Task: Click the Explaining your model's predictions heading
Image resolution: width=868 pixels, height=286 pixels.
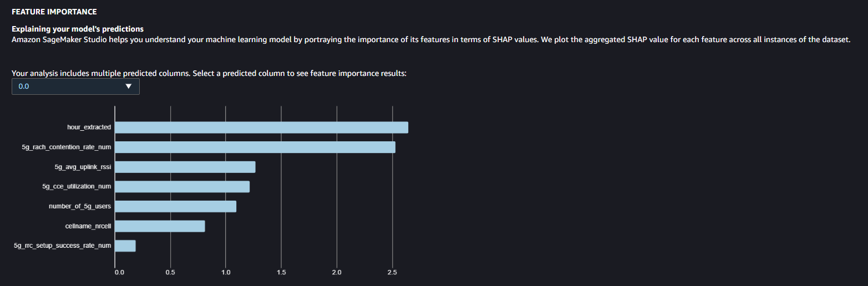Action: tap(78, 29)
